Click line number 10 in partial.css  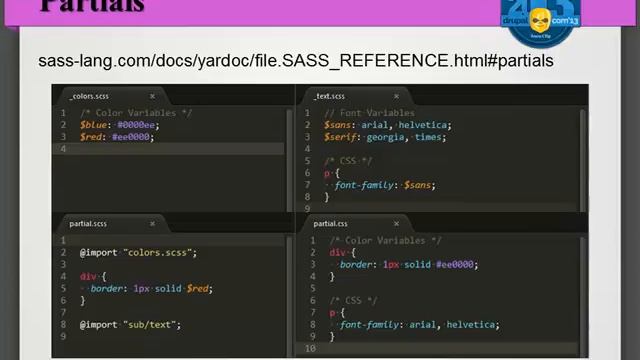click(310, 349)
